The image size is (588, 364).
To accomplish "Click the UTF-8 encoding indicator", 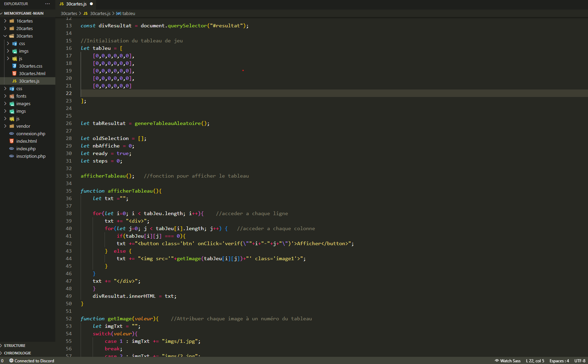I will click(x=580, y=361).
